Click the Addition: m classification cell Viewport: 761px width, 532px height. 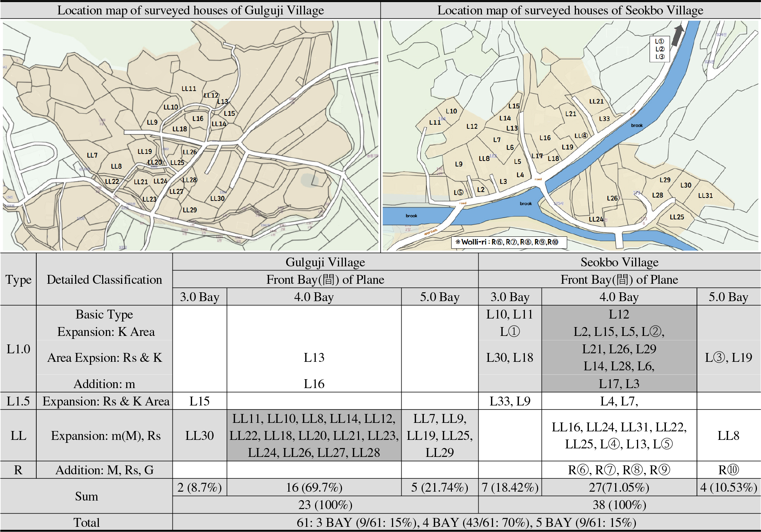pyautogui.click(x=104, y=384)
